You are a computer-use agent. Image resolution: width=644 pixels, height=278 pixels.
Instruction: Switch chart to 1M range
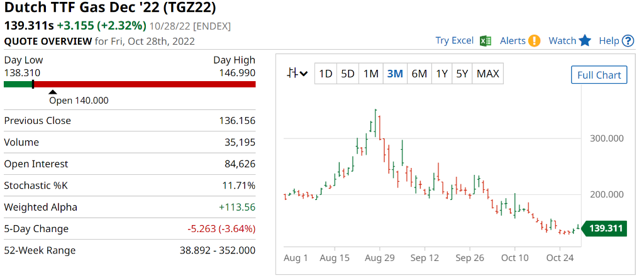coord(371,74)
